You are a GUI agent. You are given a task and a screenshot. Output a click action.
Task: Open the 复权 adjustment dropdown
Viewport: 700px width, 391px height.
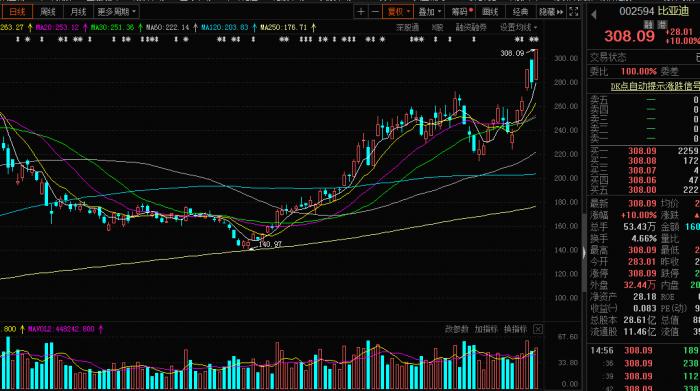click(x=398, y=12)
